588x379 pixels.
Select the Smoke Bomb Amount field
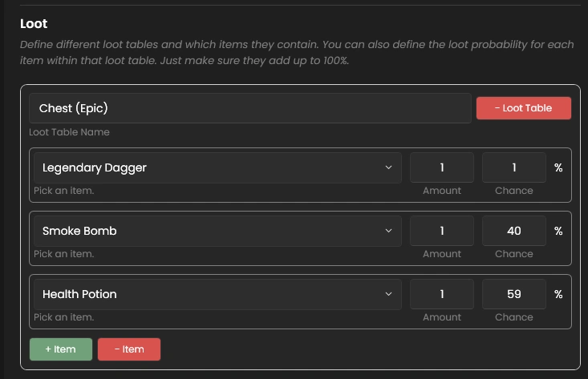coord(442,231)
